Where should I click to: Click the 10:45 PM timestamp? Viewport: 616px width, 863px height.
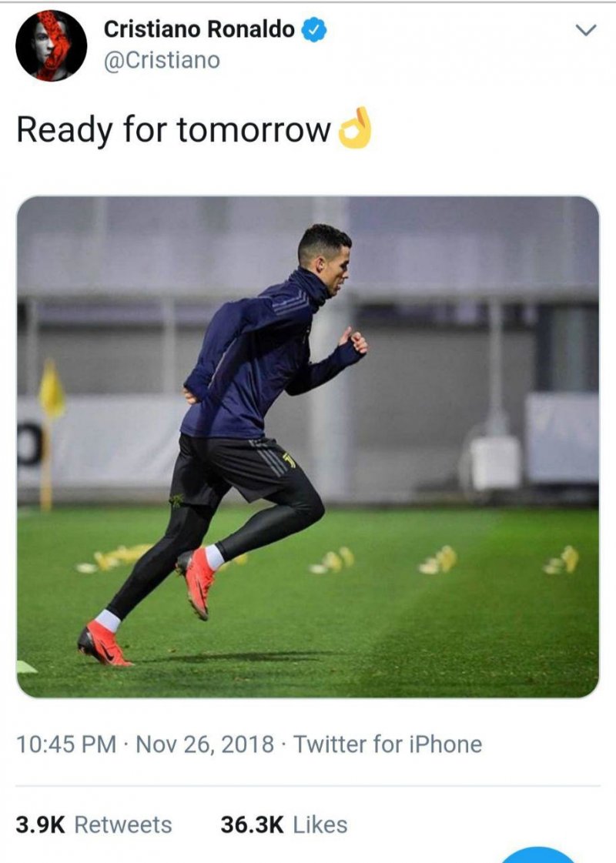click(x=66, y=744)
